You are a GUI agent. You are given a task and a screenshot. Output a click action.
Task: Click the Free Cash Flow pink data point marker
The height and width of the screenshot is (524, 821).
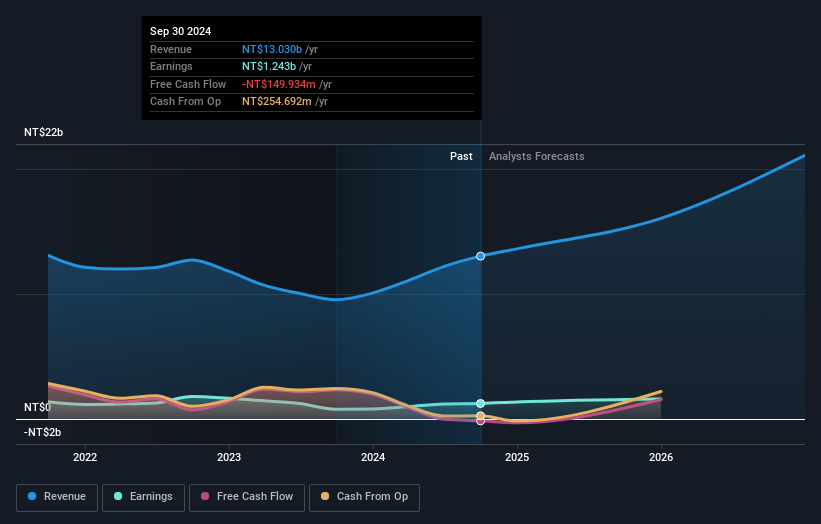(x=480, y=421)
